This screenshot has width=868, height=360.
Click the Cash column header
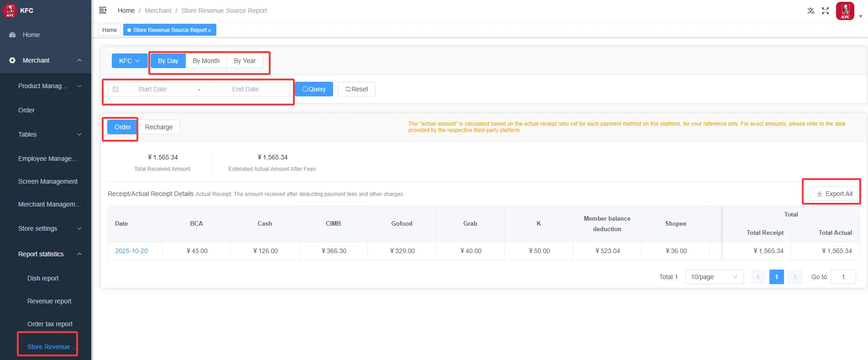click(265, 223)
